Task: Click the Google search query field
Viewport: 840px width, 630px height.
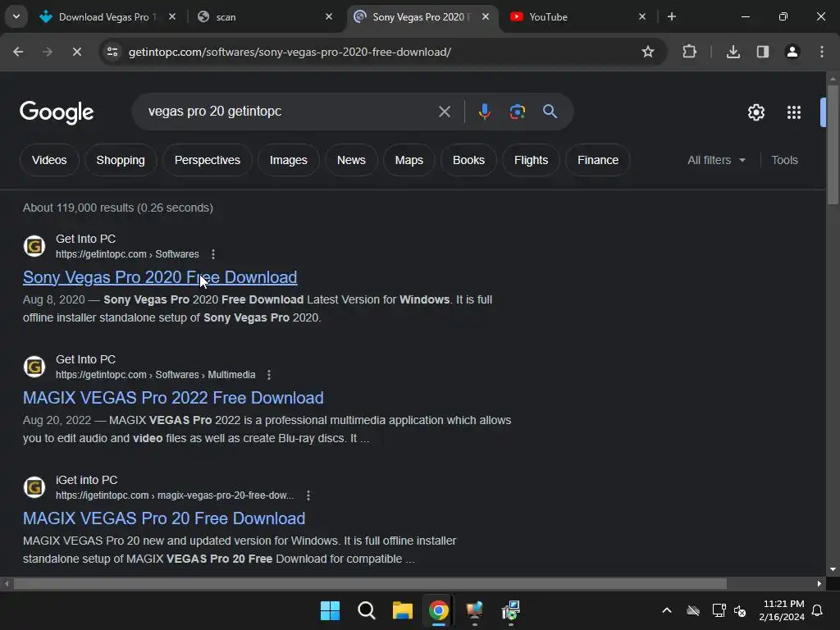Action: [x=290, y=112]
